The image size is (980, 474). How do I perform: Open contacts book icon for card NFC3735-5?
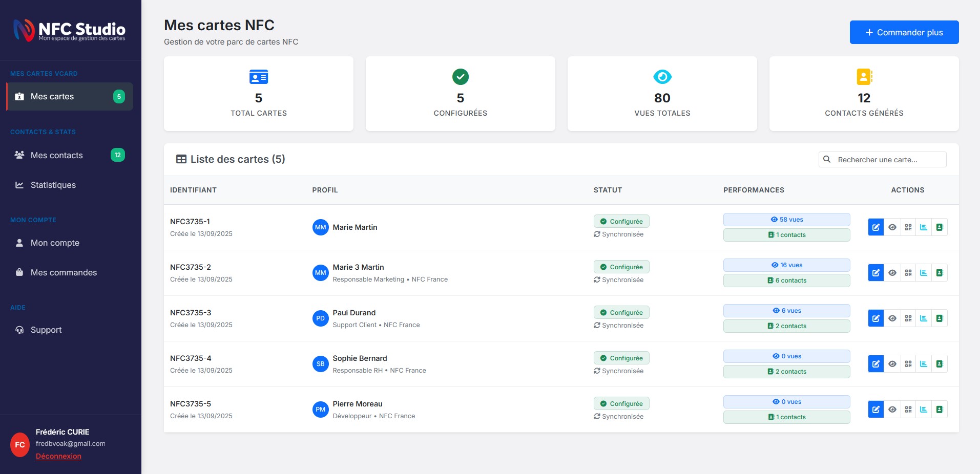coord(940,410)
